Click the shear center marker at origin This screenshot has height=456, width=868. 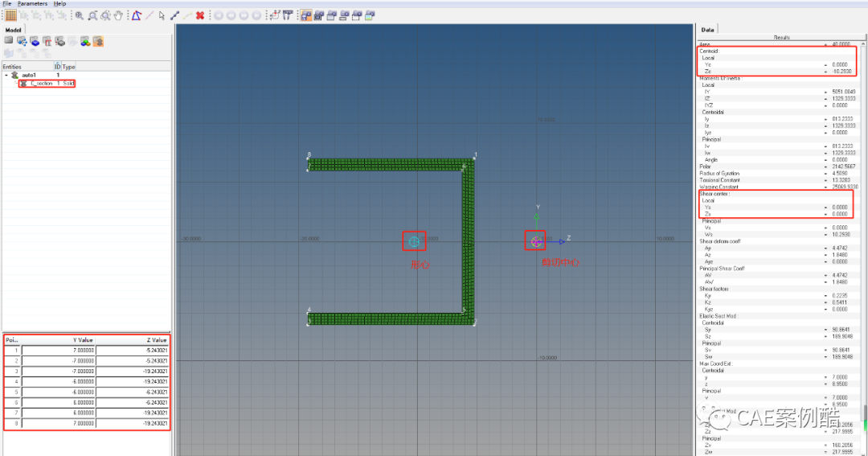click(536, 241)
